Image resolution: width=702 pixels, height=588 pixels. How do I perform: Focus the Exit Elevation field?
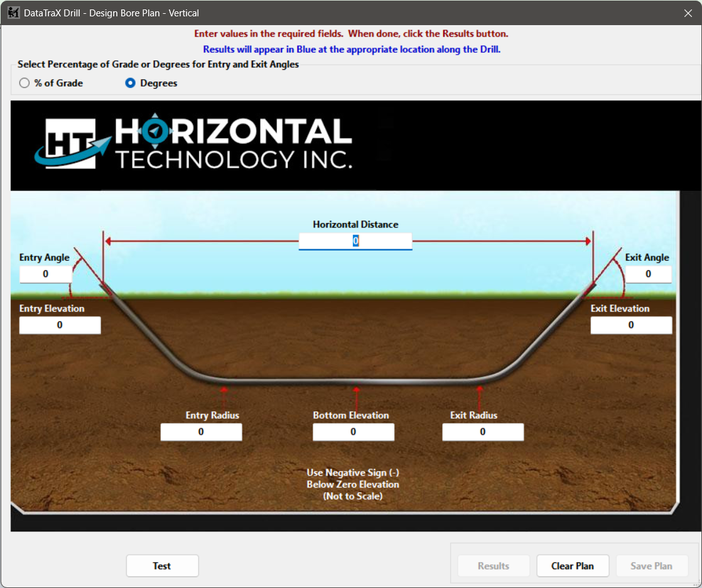pos(631,325)
